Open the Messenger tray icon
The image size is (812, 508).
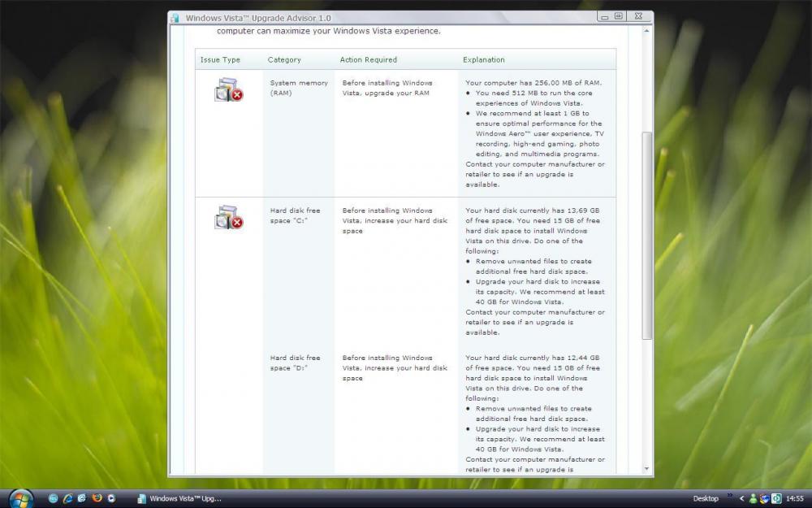[x=754, y=499]
